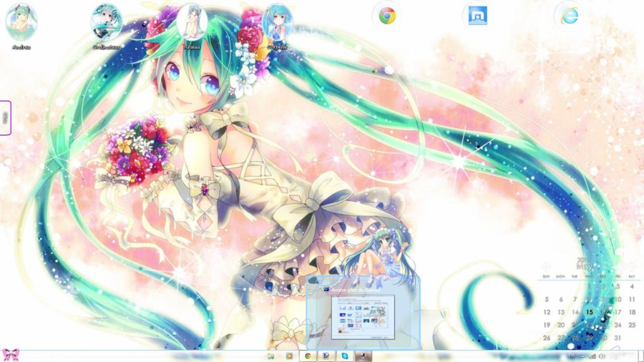Launch Google Chrome from the desktop shortcut
This screenshot has height=362, width=644.
(x=387, y=16)
